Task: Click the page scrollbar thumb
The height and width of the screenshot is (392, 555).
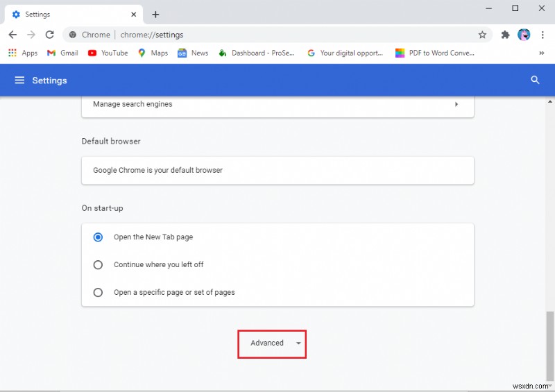Action: point(549,346)
